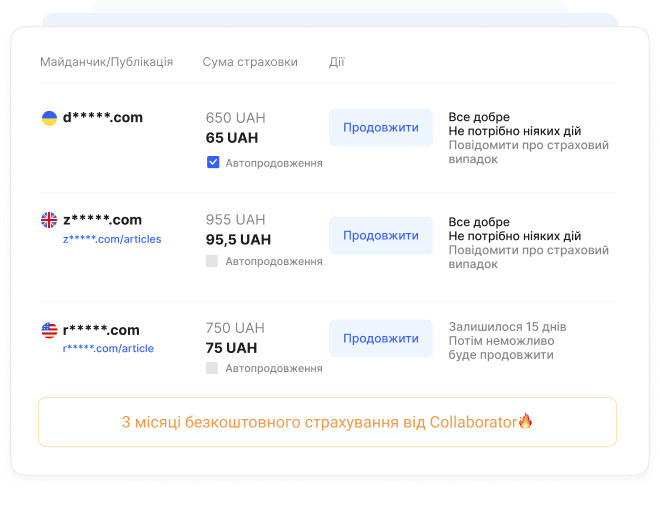Click the US flag icon beside r*****.com

[49, 330]
